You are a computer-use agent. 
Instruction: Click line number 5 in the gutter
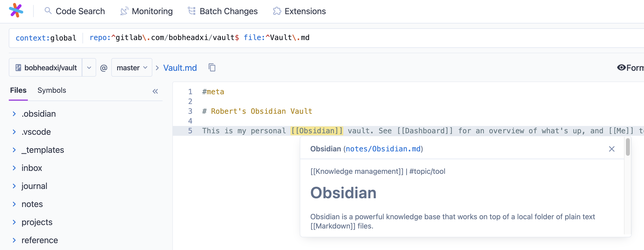tap(190, 131)
